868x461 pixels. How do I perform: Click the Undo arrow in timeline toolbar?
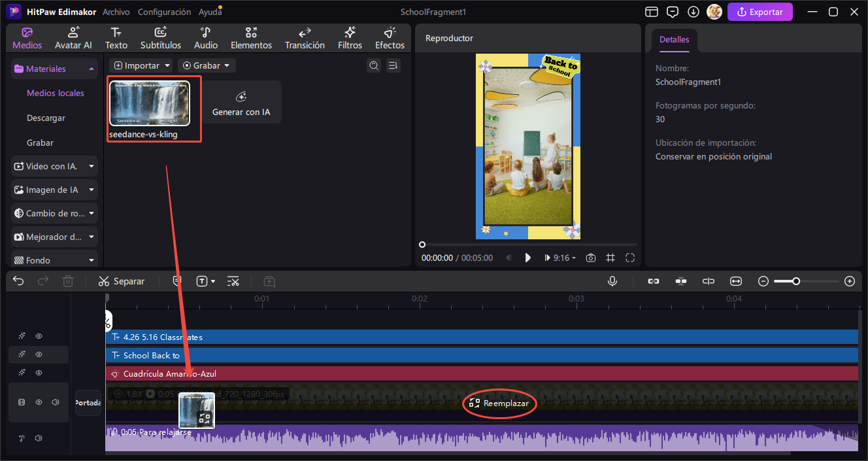pyautogui.click(x=18, y=281)
